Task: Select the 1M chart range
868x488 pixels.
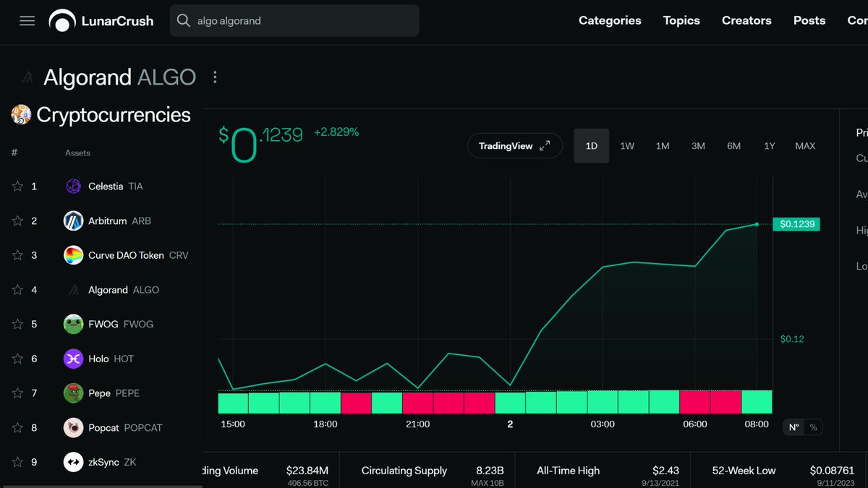Action: click(x=663, y=146)
